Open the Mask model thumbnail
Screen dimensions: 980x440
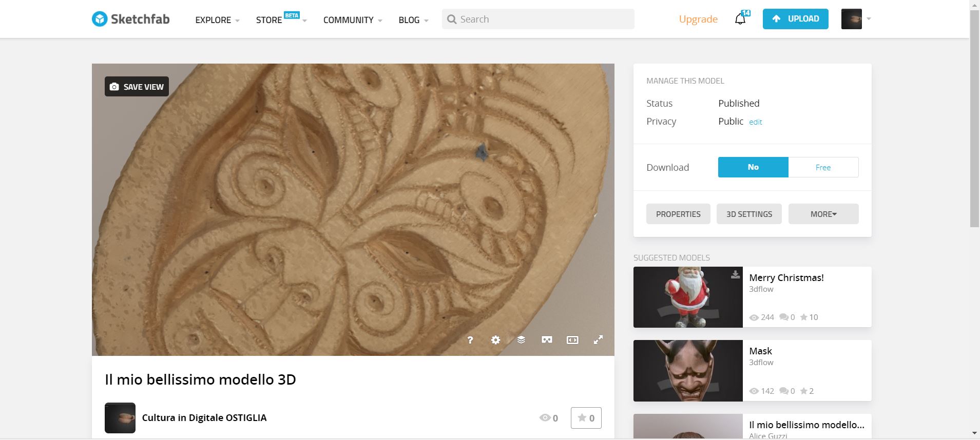click(688, 371)
